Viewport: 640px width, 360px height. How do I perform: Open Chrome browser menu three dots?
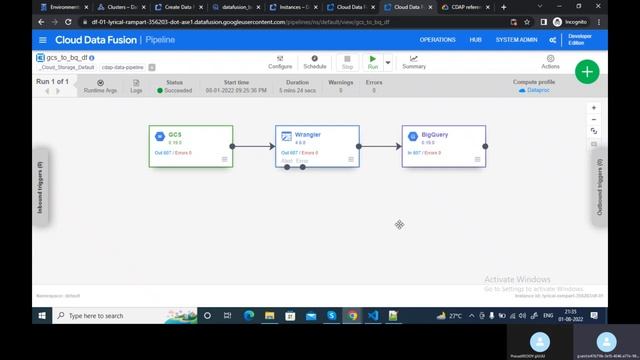click(x=599, y=22)
